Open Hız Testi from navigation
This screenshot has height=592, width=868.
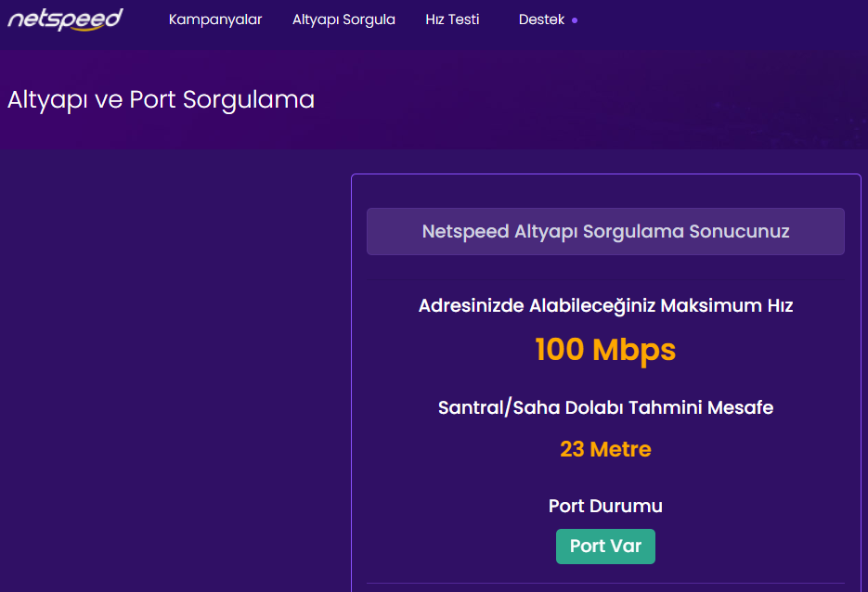(x=452, y=19)
